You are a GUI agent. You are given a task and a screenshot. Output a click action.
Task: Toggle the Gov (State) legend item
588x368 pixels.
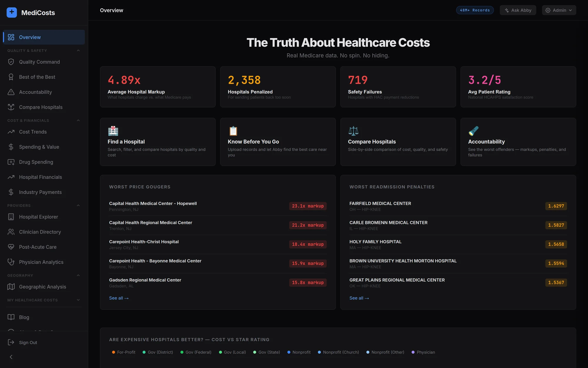coord(266,352)
